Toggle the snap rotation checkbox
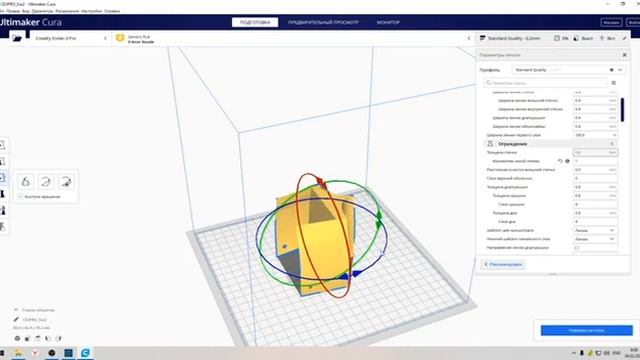Screen dimensions: 640x360 click(20, 197)
